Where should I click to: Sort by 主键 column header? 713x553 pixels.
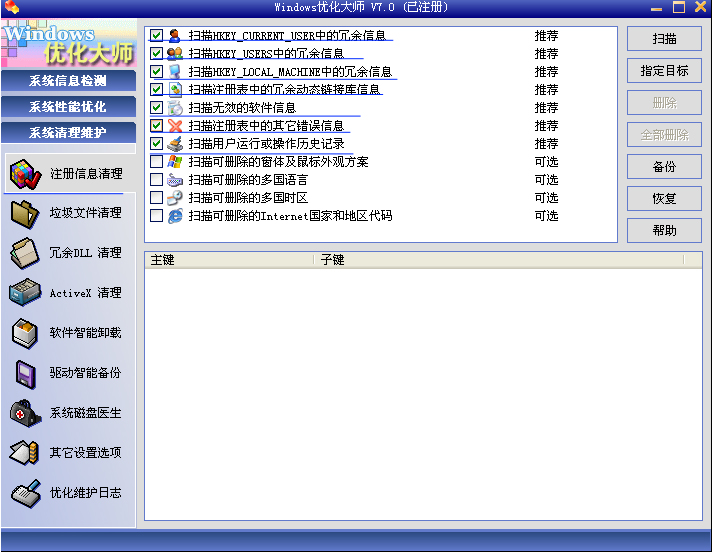[229, 260]
